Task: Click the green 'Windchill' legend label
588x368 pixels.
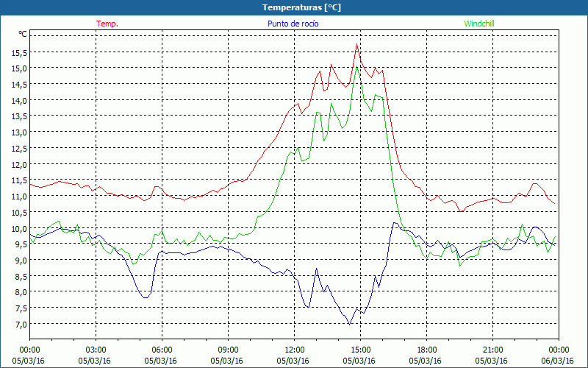Action: coord(479,24)
